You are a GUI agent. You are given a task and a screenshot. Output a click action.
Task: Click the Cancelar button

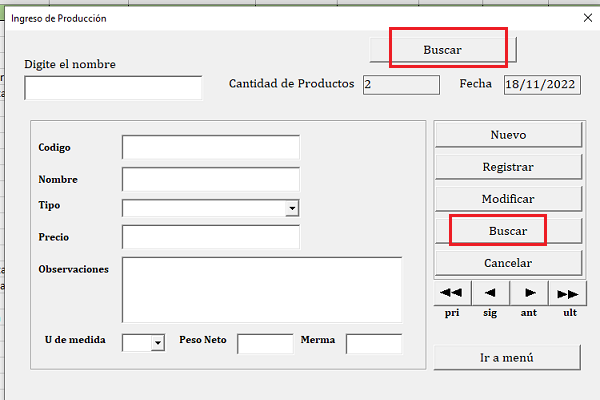pos(508,263)
